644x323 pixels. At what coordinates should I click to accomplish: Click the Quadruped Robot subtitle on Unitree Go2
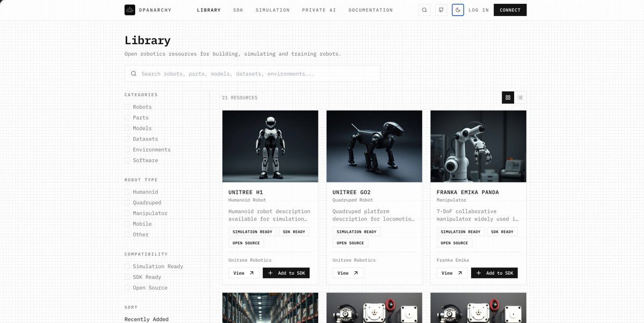[353, 200]
